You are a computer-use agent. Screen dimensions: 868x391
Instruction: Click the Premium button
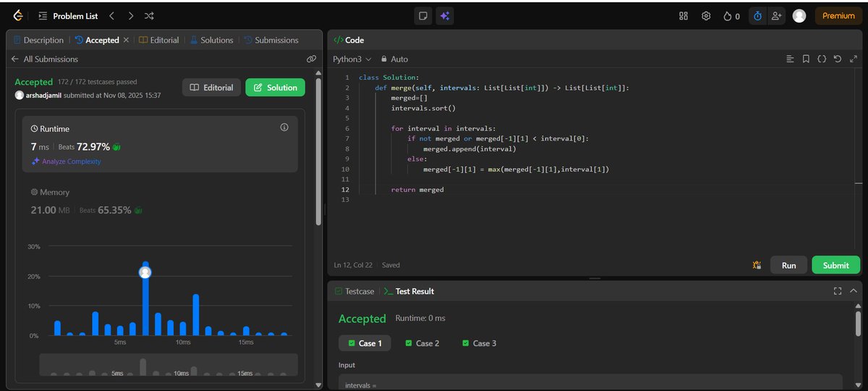(838, 16)
